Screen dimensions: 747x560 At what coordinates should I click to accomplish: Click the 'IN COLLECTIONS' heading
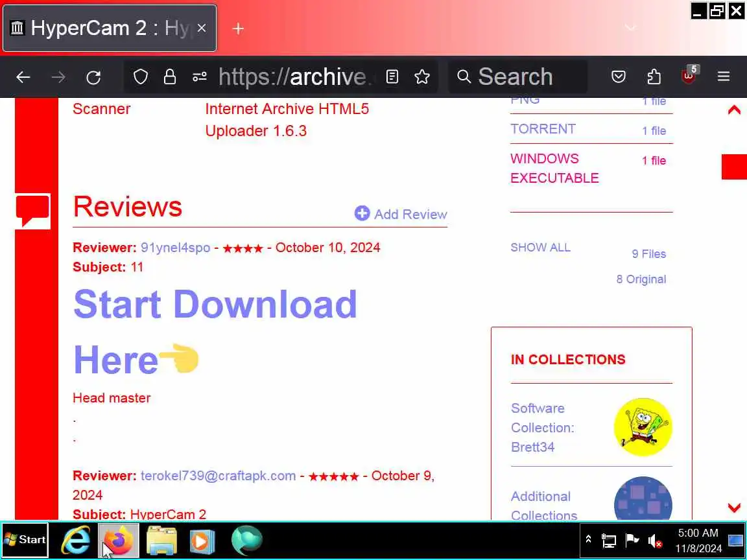pos(568,360)
